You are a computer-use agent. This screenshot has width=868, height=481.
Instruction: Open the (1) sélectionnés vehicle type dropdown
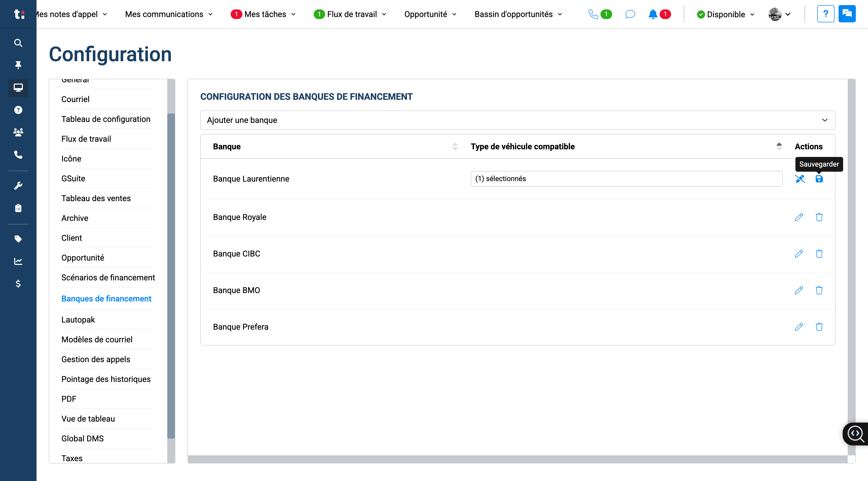(626, 179)
